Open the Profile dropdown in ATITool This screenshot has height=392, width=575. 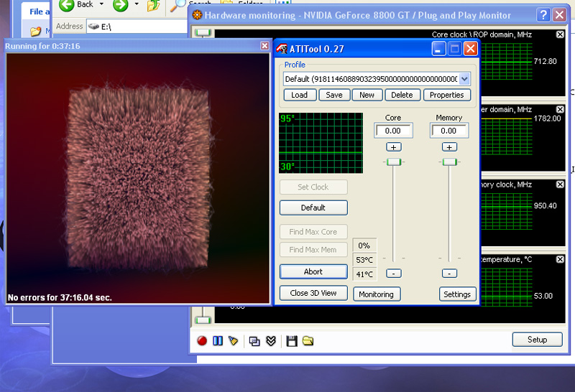(x=464, y=79)
